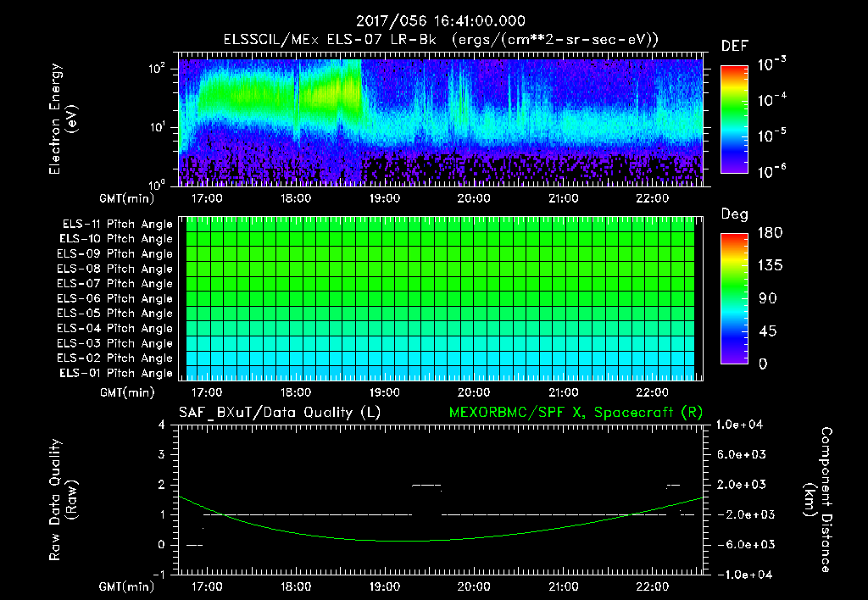
Task: Click 18:00 under the data quality plot
Action: click(296, 586)
